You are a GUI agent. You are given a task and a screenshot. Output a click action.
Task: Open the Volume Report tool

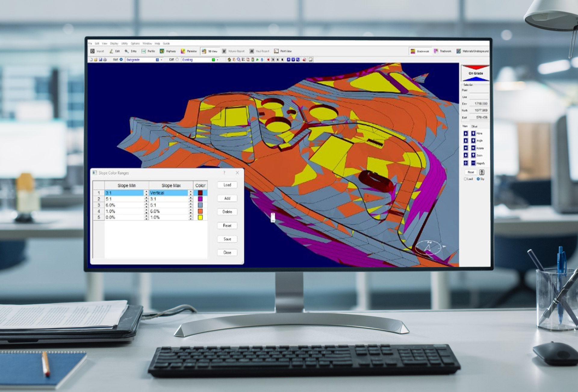point(233,51)
